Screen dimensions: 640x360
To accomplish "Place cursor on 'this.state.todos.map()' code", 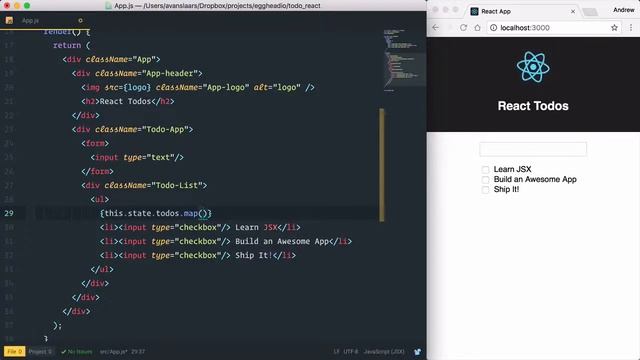I will [156, 213].
